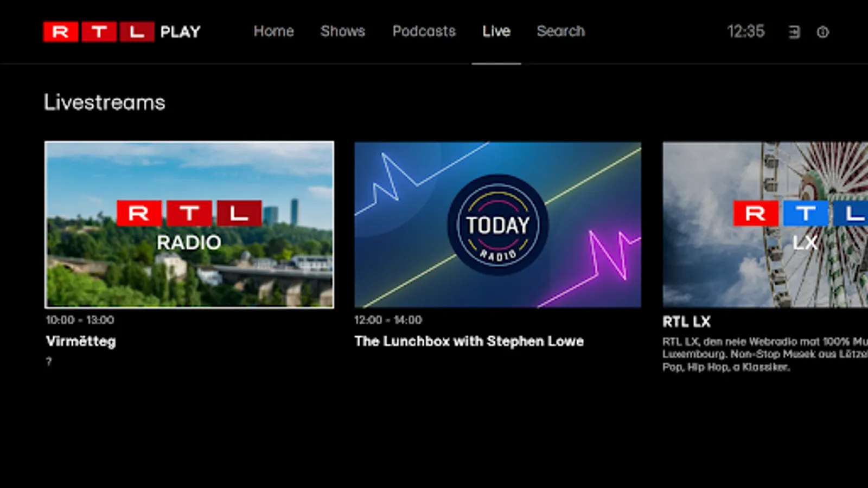
Task: Click the info circle icon
Action: click(x=822, y=33)
